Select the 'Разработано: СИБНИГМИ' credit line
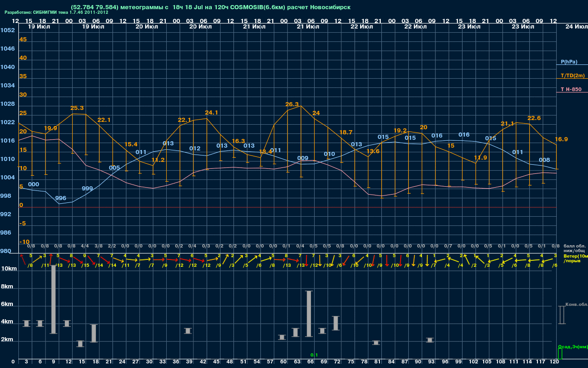588x368 pixels. pos(56,12)
